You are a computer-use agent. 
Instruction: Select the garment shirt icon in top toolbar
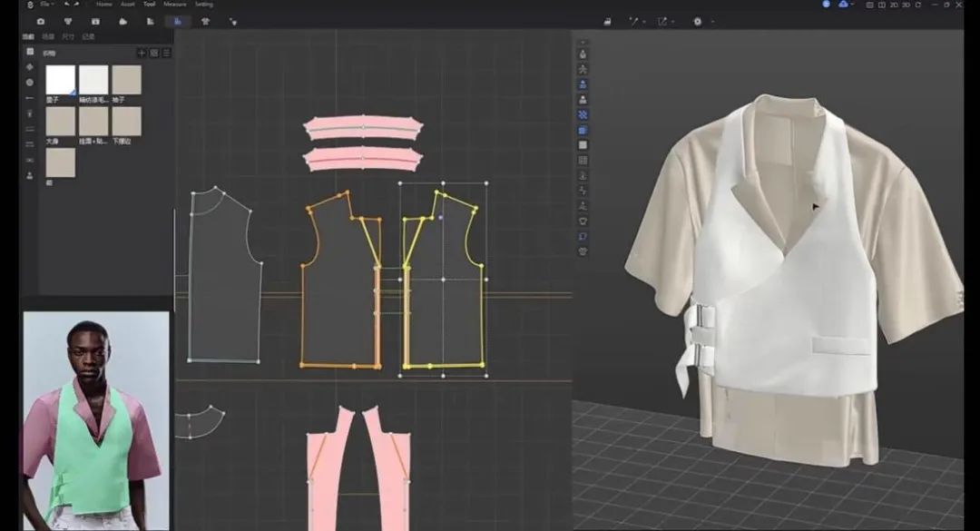205,21
